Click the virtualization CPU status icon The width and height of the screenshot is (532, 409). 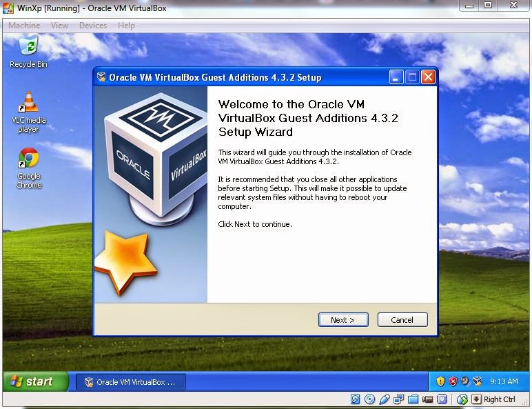click(x=442, y=399)
